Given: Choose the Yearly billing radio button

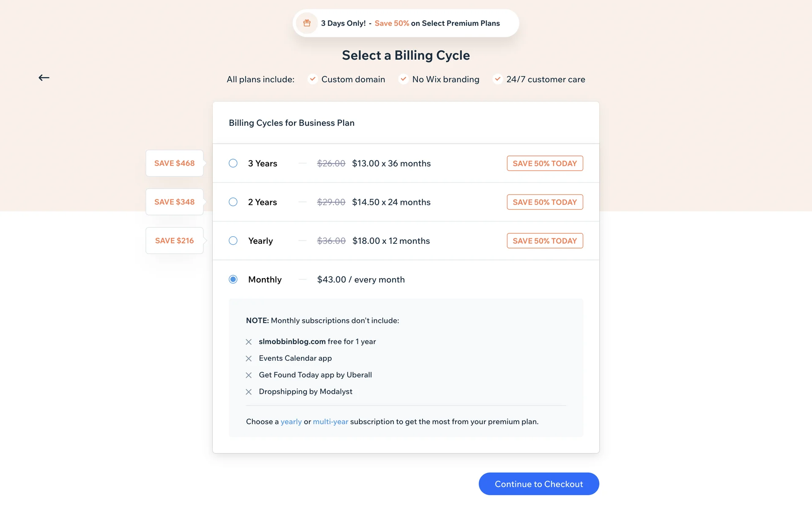Looking at the screenshot, I should point(233,241).
